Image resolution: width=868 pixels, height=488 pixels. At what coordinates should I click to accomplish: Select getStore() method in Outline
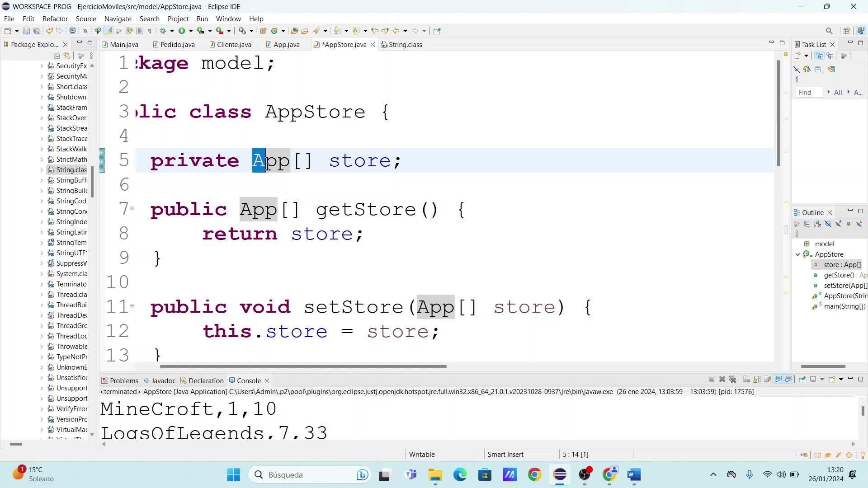[x=839, y=275]
